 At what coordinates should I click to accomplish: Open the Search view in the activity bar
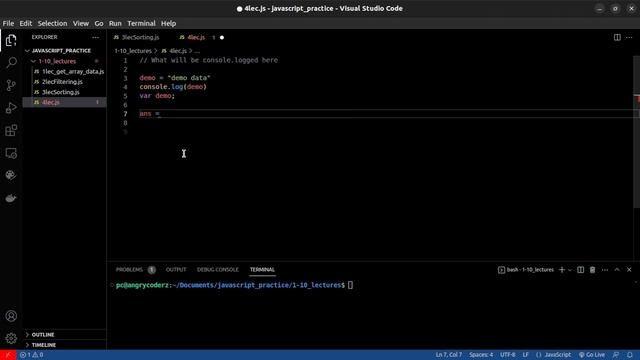(x=11, y=62)
